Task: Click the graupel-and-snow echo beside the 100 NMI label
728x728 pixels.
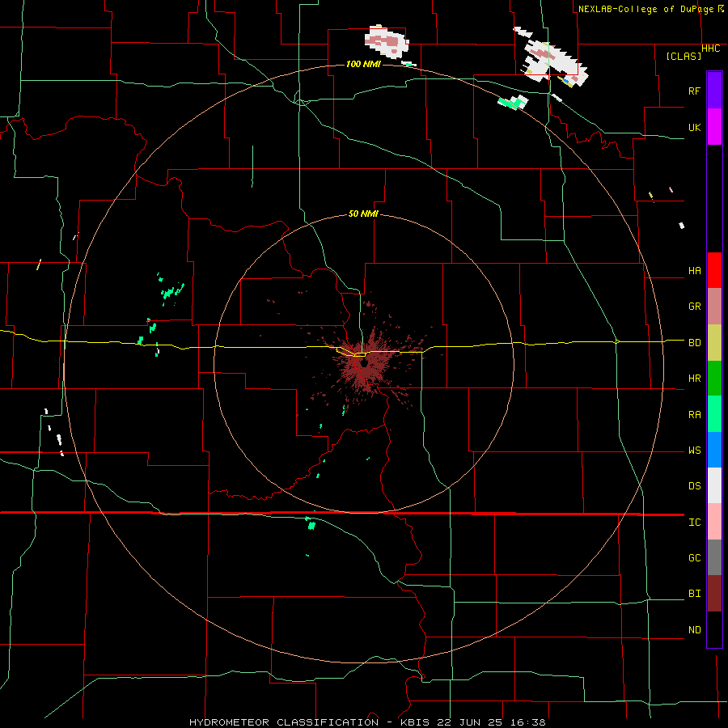Action: (x=387, y=42)
